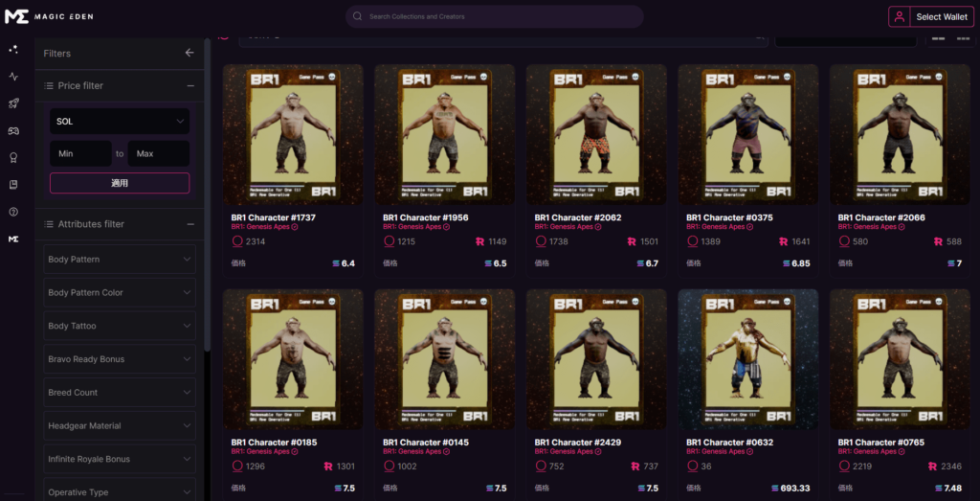
Task: Open BR1 Character #2429 card image
Action: click(596, 359)
